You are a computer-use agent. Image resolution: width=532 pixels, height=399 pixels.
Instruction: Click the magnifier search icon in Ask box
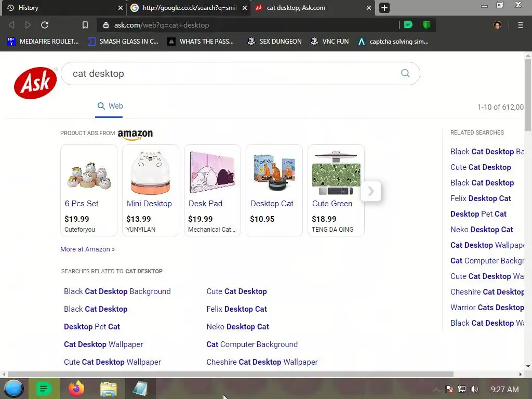tap(405, 73)
